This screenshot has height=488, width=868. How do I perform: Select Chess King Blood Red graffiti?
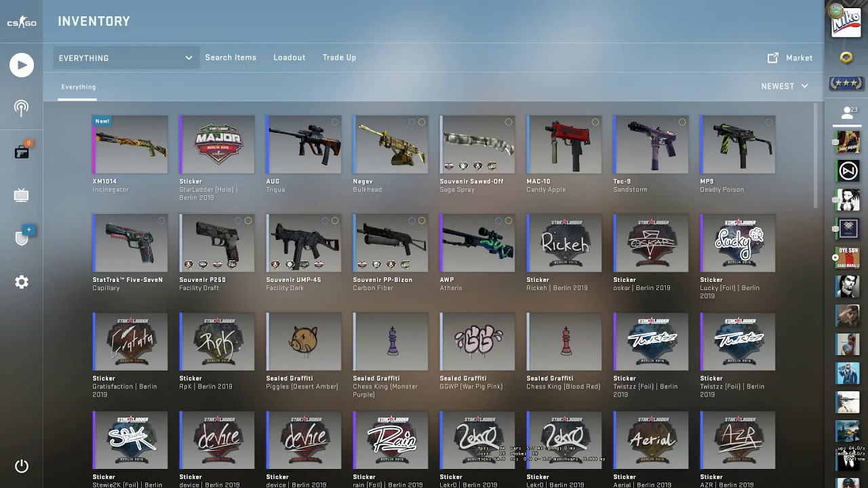pos(564,342)
